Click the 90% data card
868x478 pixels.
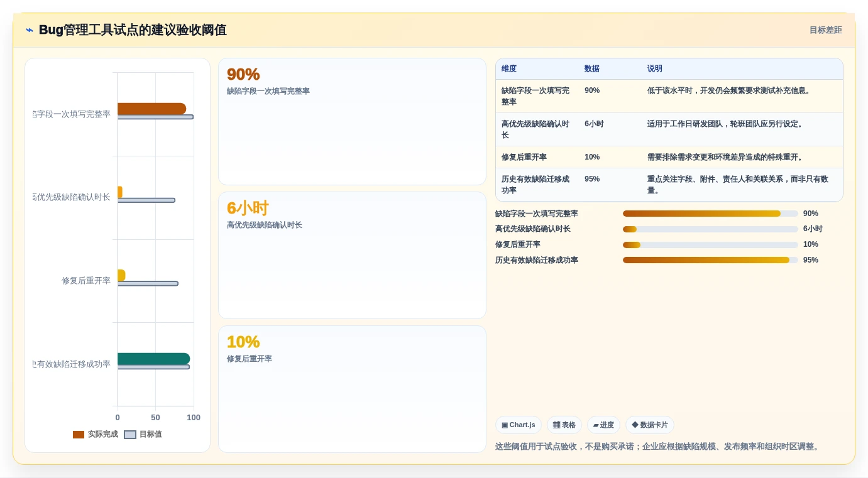click(x=352, y=122)
